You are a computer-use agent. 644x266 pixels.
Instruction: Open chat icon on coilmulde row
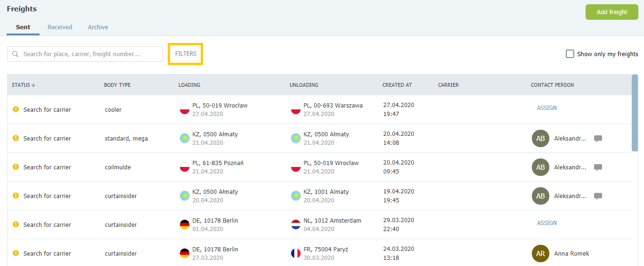[x=598, y=167]
